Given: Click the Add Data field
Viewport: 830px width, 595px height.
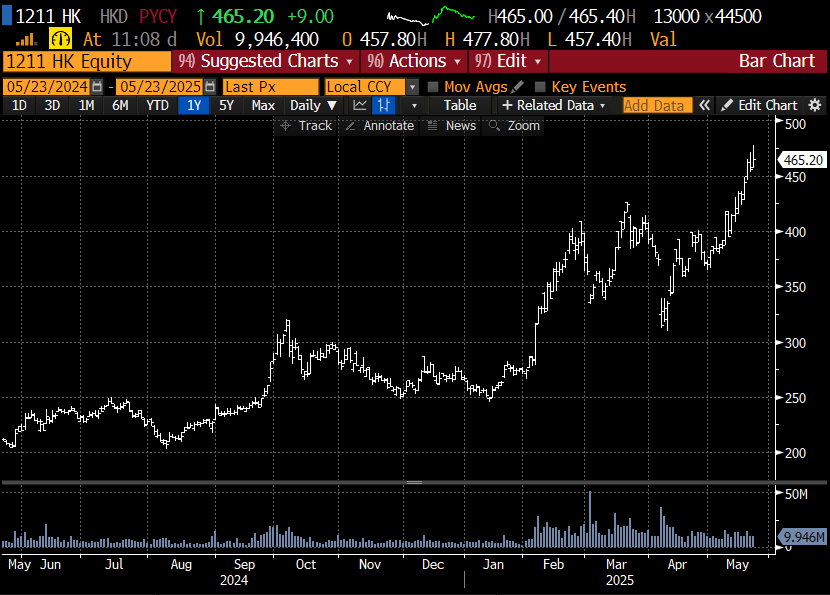Looking at the screenshot, I should pos(657,105).
